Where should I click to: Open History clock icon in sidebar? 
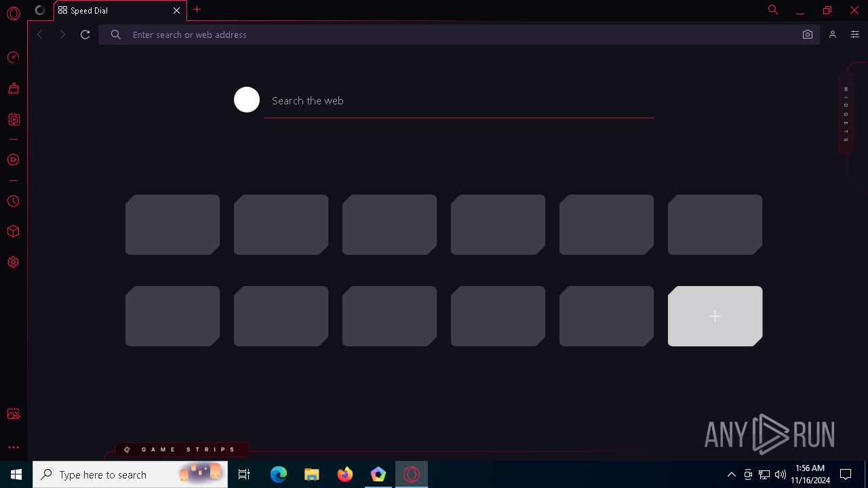(13, 201)
